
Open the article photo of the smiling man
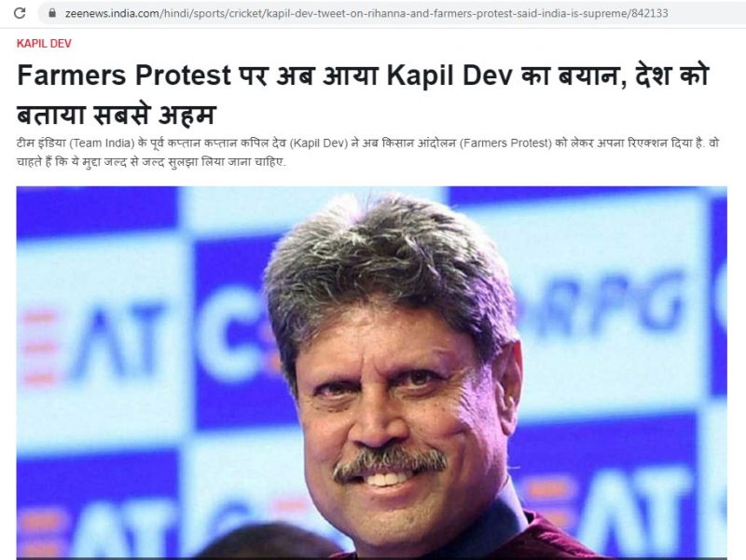371,372
